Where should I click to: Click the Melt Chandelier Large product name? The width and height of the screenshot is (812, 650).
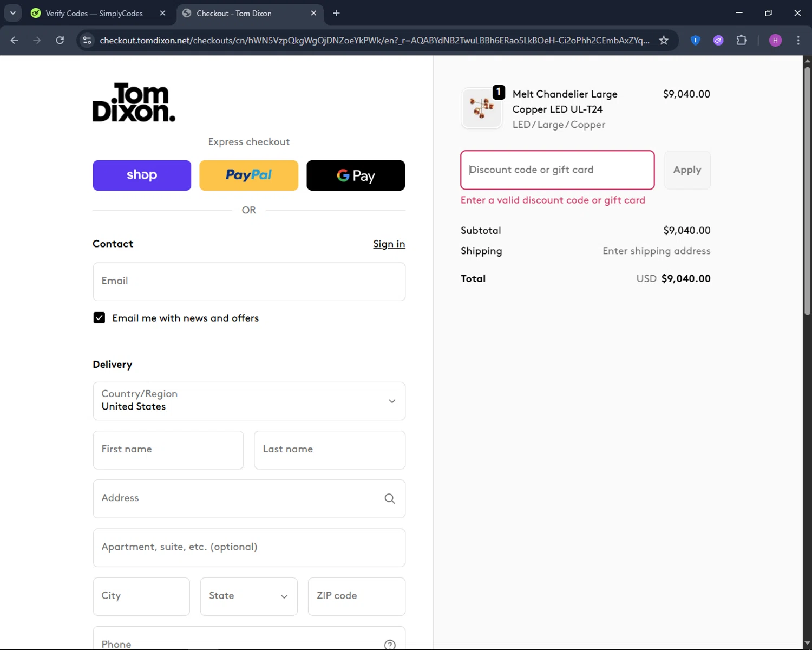(x=565, y=101)
